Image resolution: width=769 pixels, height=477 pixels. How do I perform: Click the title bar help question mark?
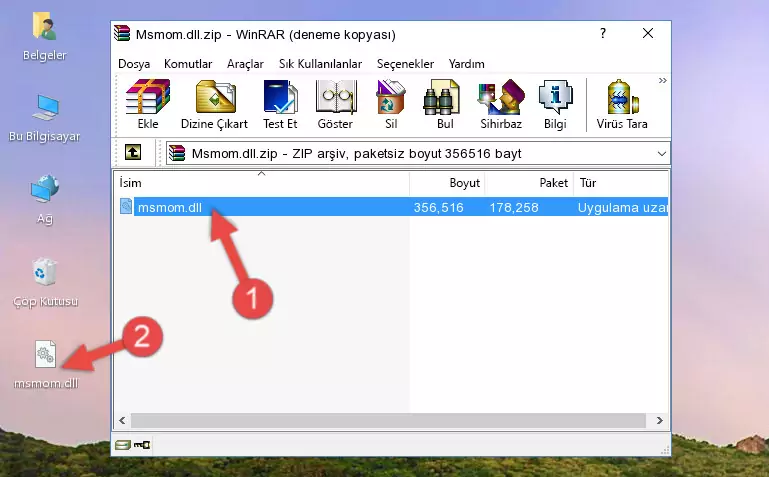tap(603, 33)
